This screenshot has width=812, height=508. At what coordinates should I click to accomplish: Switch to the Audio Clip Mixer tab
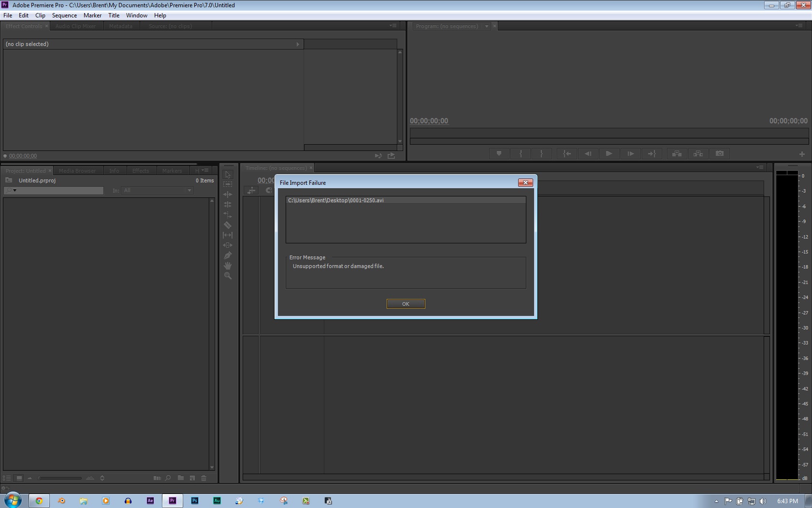(x=75, y=26)
